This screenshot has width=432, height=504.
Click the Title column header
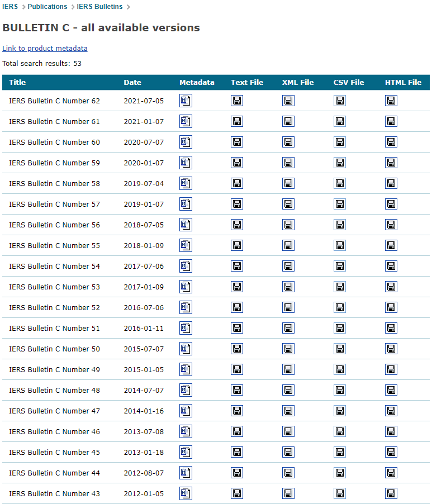(x=17, y=82)
